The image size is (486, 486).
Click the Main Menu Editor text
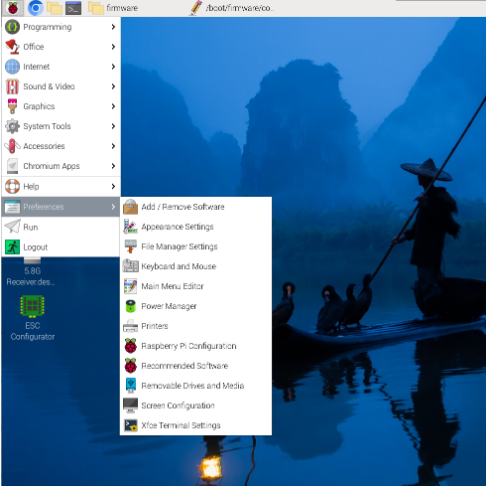point(172,286)
